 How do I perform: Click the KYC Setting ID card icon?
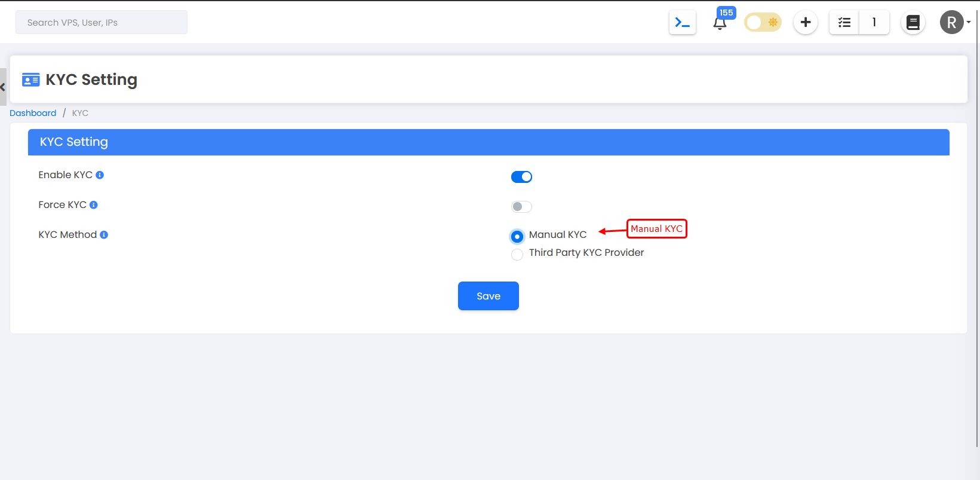click(31, 80)
